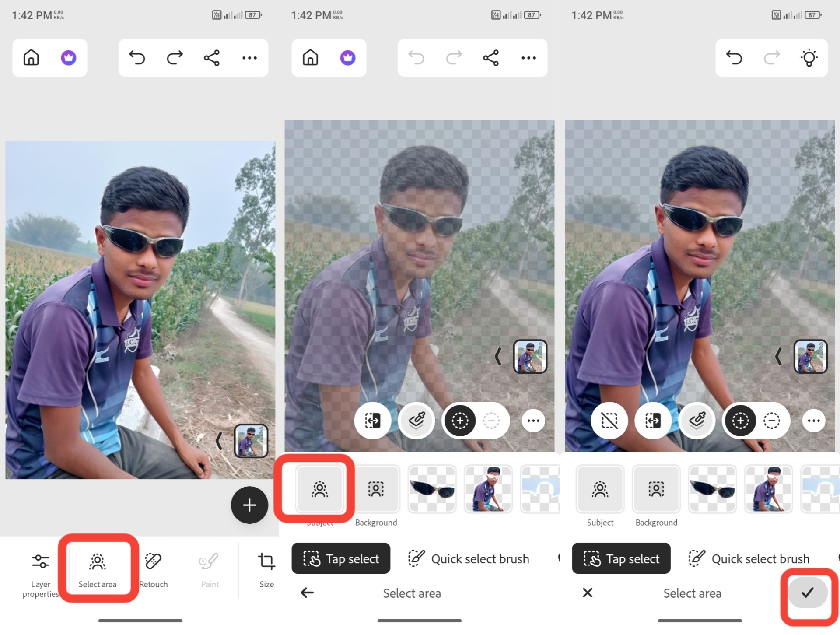Click the share icon in the middle screen

pos(490,58)
